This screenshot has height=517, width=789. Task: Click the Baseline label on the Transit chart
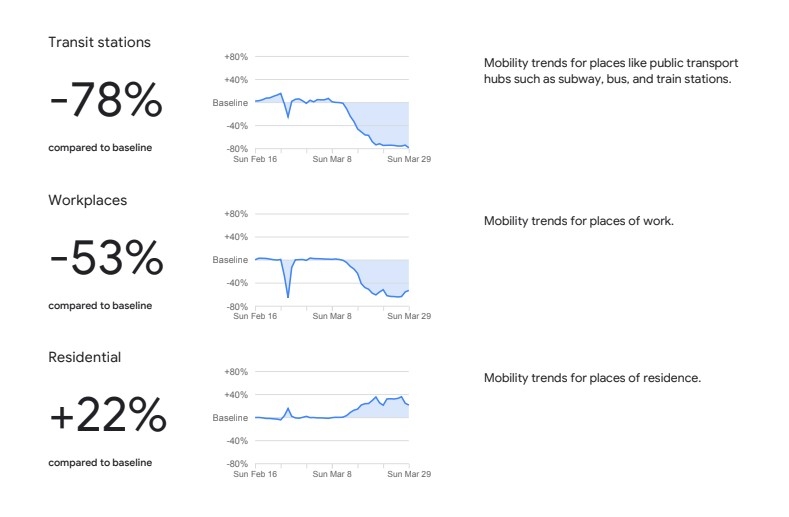coord(230,103)
